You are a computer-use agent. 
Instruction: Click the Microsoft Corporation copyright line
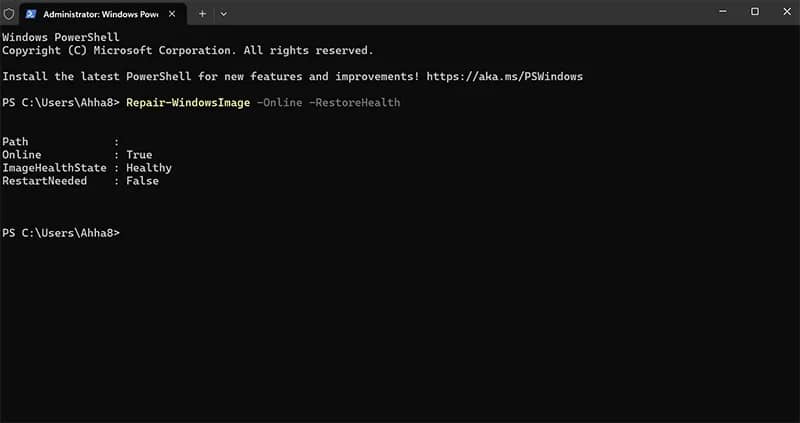[x=187, y=50]
